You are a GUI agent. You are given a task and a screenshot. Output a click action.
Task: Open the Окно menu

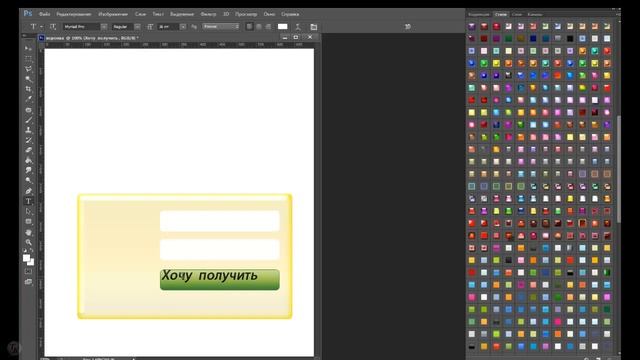(269, 14)
